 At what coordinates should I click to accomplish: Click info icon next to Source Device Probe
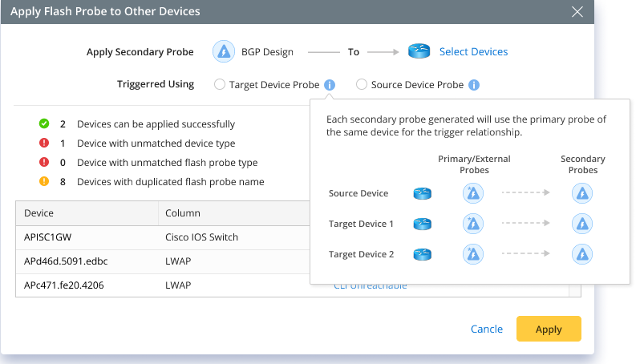tap(474, 84)
